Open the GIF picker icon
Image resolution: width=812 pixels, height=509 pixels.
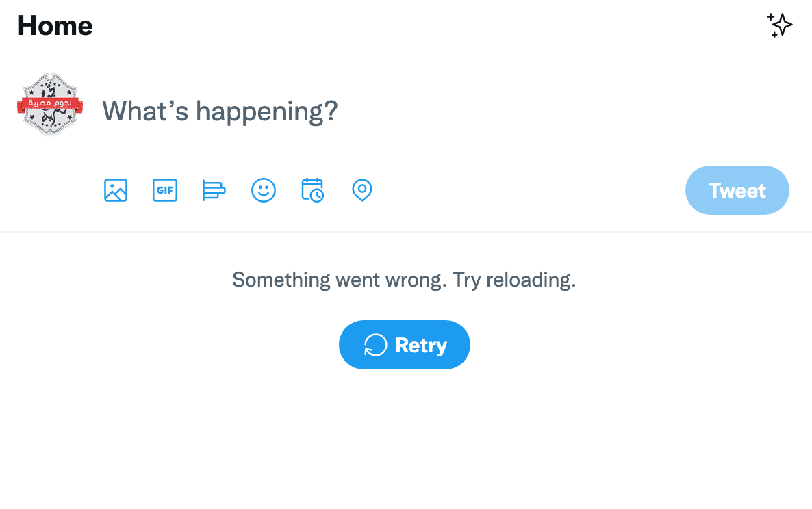tap(165, 190)
